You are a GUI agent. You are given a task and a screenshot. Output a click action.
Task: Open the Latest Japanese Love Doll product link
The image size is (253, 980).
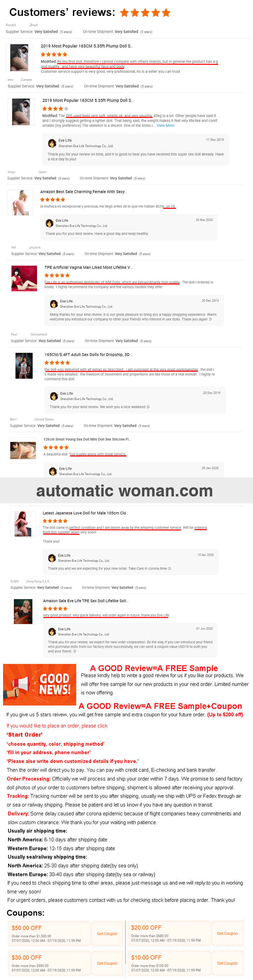[x=85, y=513]
